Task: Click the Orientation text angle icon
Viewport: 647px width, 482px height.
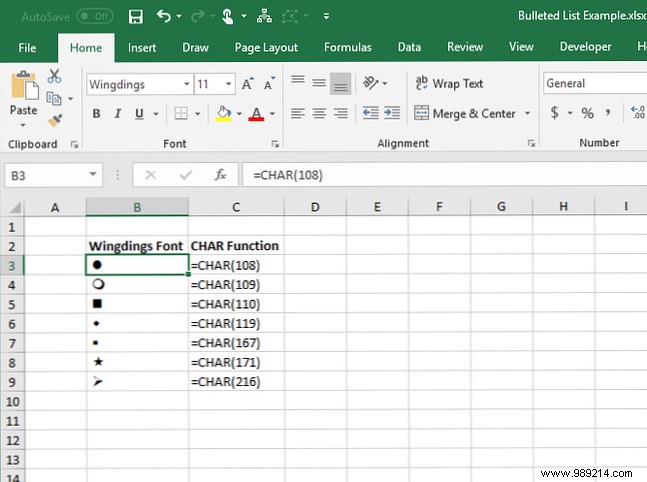Action: coord(371,83)
